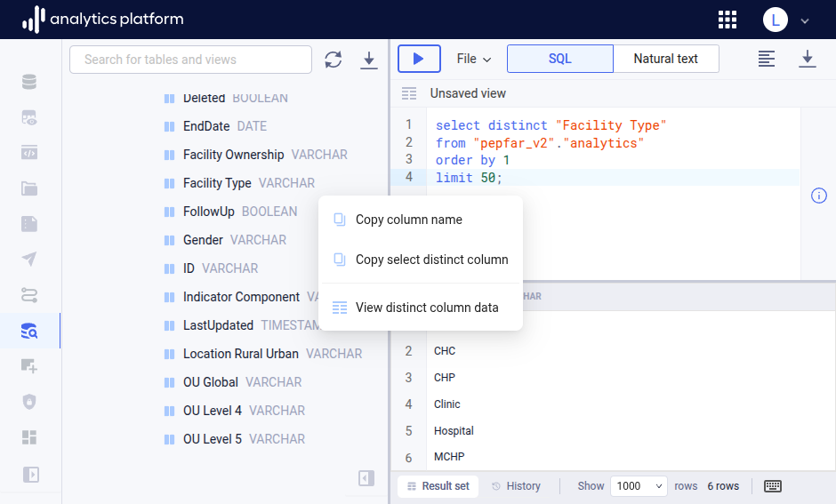Open the security shield sidebar icon

(29, 401)
